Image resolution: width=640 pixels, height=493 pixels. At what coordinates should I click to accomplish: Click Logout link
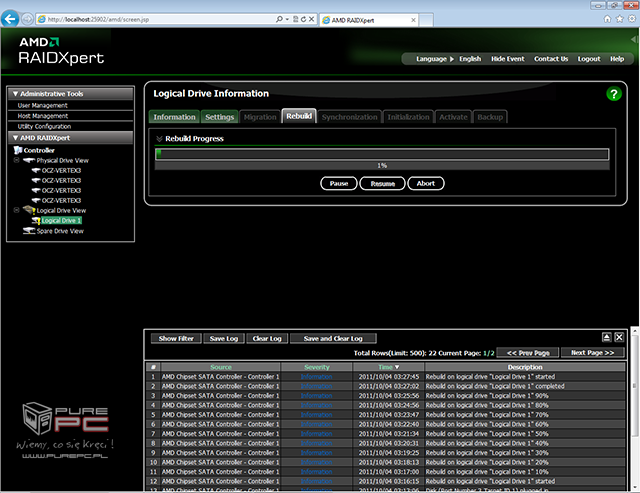coord(589,59)
